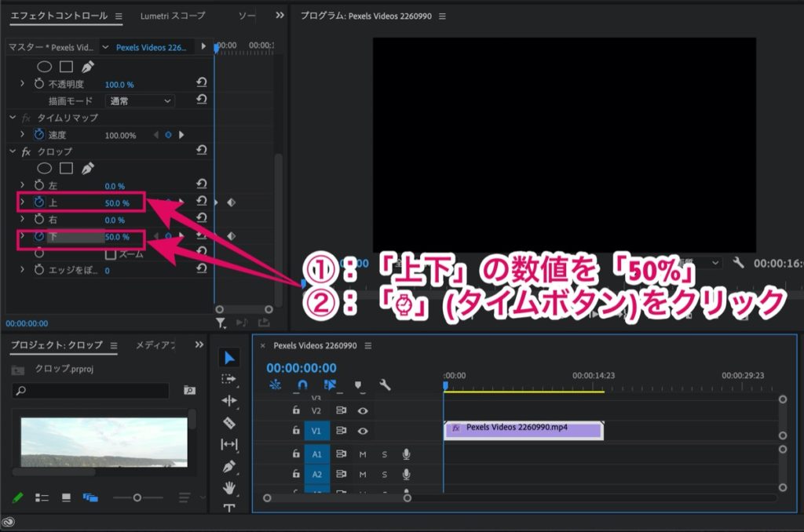Switch Project panel to list view

click(x=42, y=497)
